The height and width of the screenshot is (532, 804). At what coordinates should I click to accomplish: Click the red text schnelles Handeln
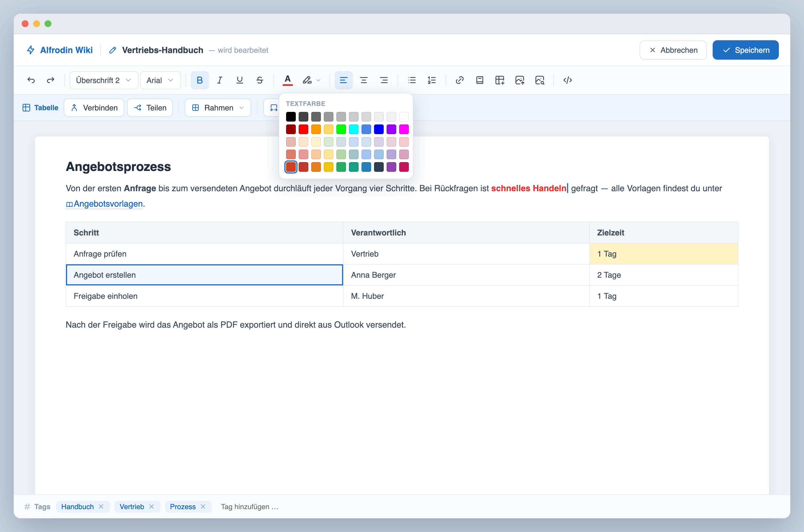[x=529, y=188]
